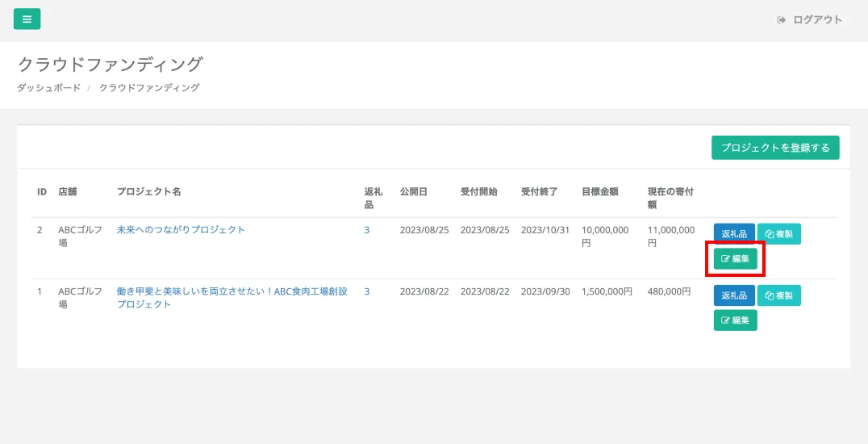Edit 未来へのつながりプロジェクト with 編集
This screenshot has height=444, width=868.
click(x=735, y=259)
